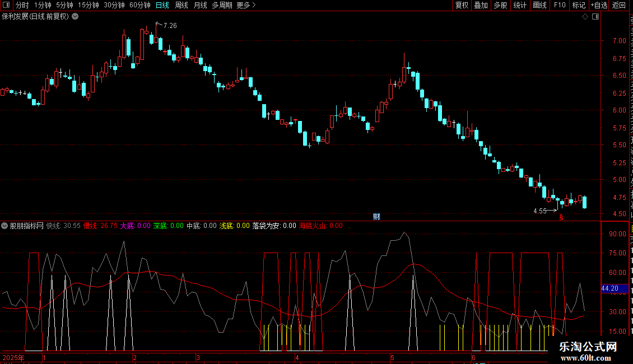Switch to 分时 intraday view
633x364 pixels.
click(x=22, y=5)
